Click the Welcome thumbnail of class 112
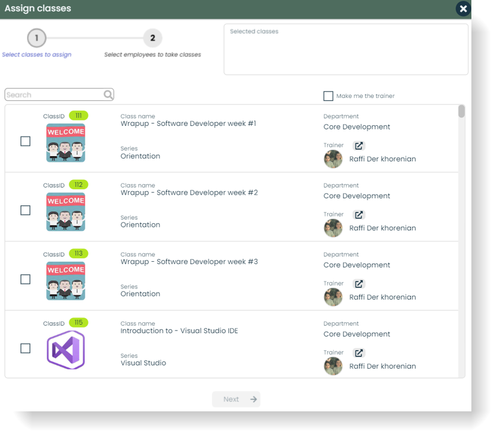This screenshot has height=444, width=504. (x=66, y=212)
